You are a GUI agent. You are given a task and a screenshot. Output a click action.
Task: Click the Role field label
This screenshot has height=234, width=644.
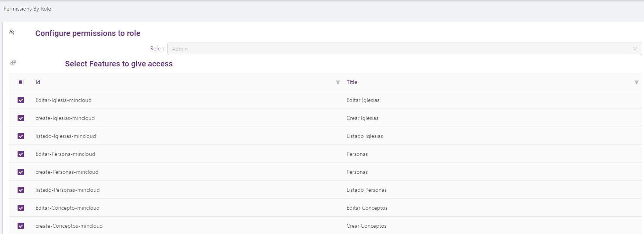[157, 48]
